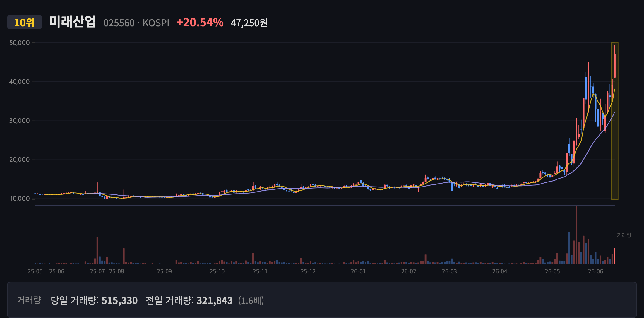The width and height of the screenshot is (644, 318).
Task: Click the 25-12 date axis label
Action: 308,271
